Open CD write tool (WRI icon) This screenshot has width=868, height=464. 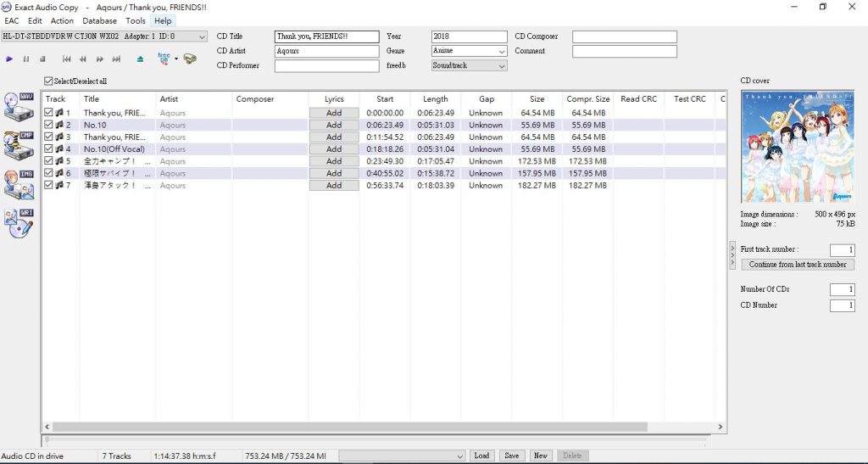coord(19,223)
